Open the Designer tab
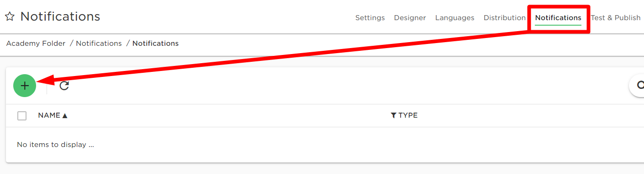Screen dimensions: 644x174 410,18
